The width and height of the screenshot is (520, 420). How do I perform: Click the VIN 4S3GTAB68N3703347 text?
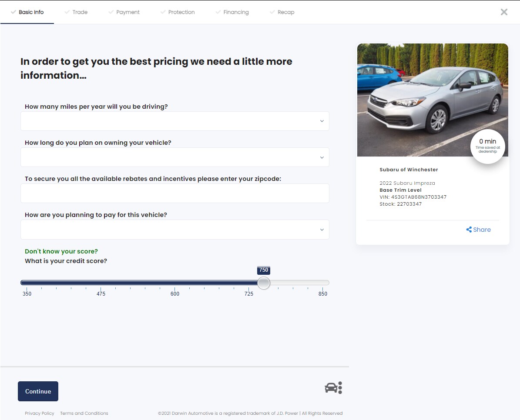[x=413, y=197]
